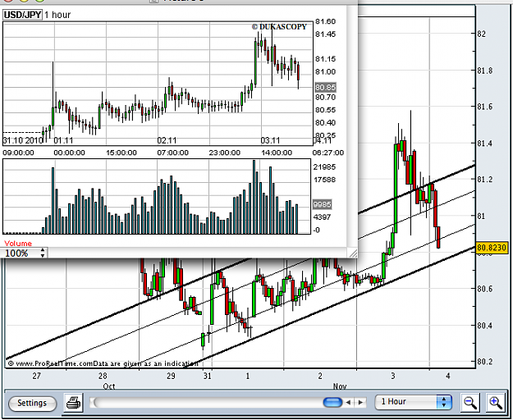This screenshot has height=420, width=513.
Task: Click the 100% zoom stepper arrows
Action: click(x=43, y=253)
